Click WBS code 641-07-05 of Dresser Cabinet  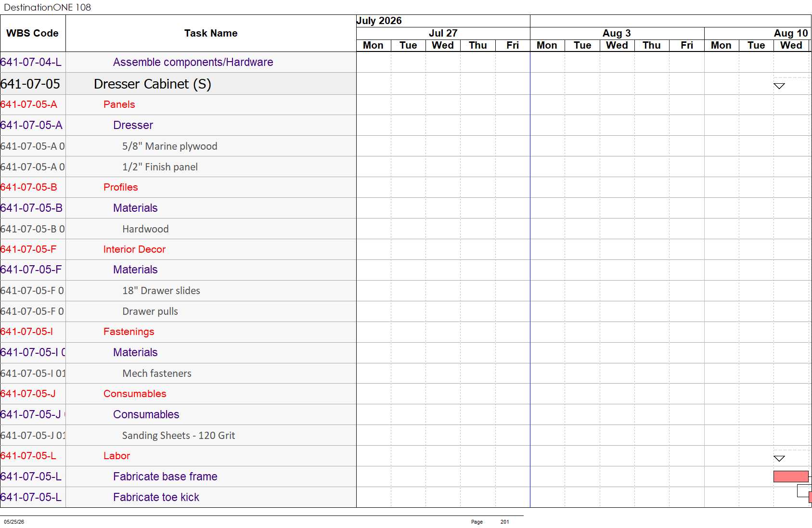[x=30, y=84]
